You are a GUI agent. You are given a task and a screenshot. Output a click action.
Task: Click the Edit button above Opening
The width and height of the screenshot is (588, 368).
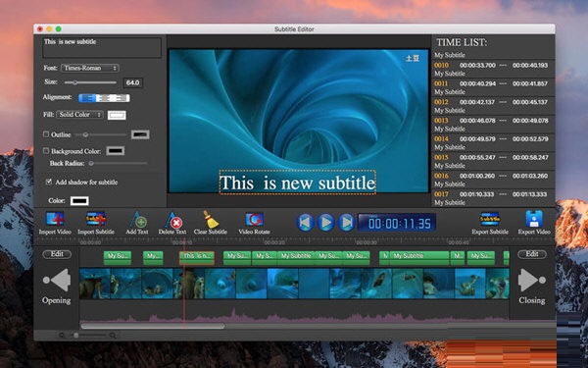coord(57,254)
